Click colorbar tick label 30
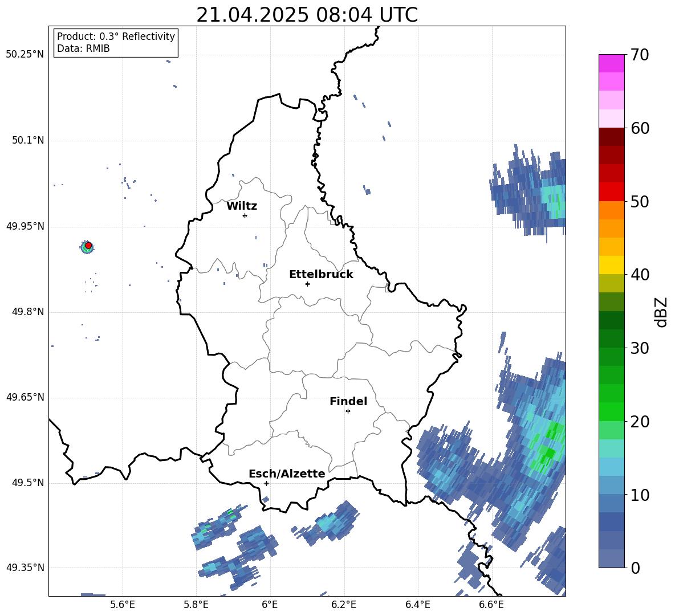The height and width of the screenshot is (616, 675). pyautogui.click(x=640, y=348)
